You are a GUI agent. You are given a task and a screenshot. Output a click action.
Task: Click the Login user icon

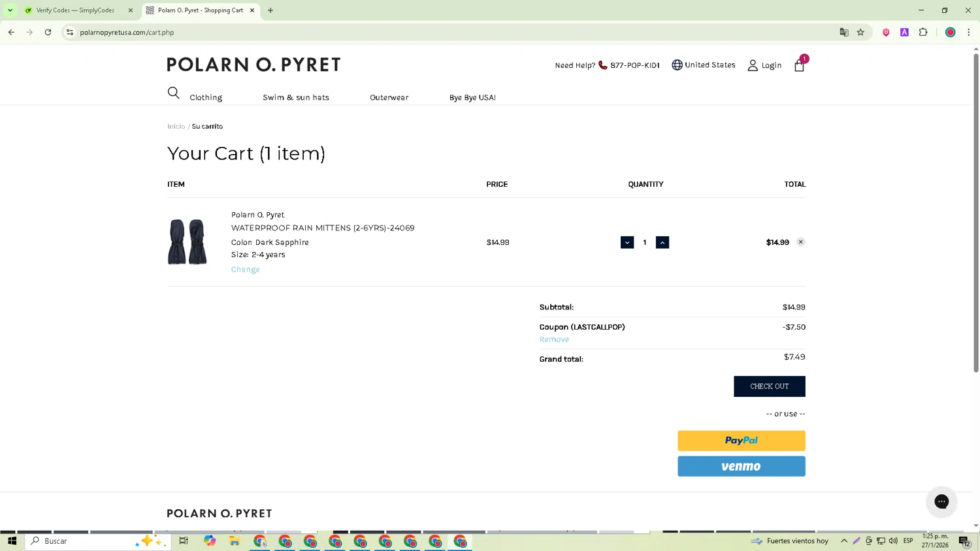pos(753,65)
